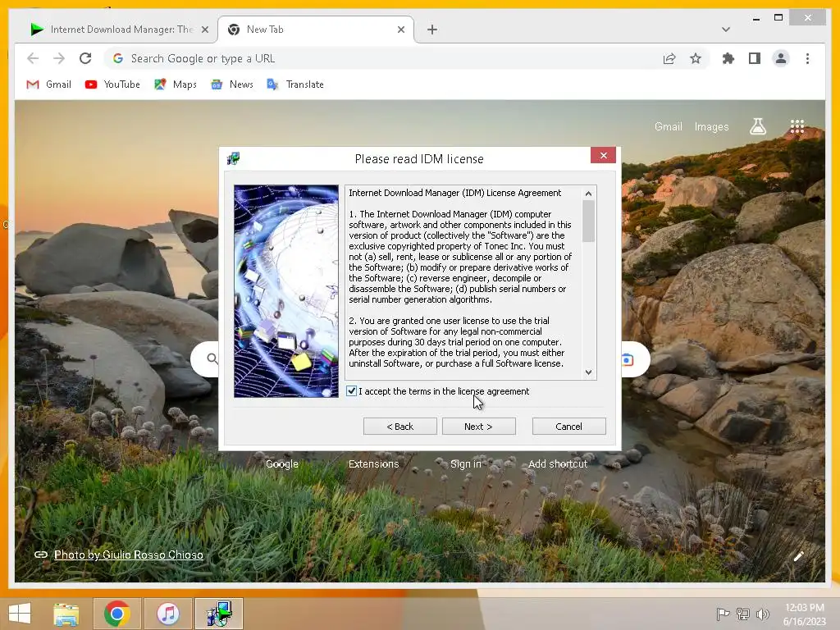Click the Extensions shortcut label
This screenshot has height=630, width=840.
tap(373, 464)
